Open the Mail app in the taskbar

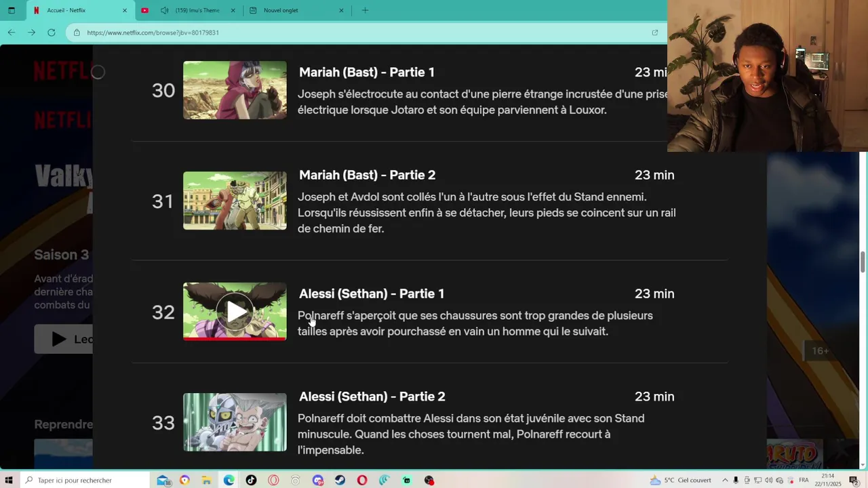pos(163,480)
